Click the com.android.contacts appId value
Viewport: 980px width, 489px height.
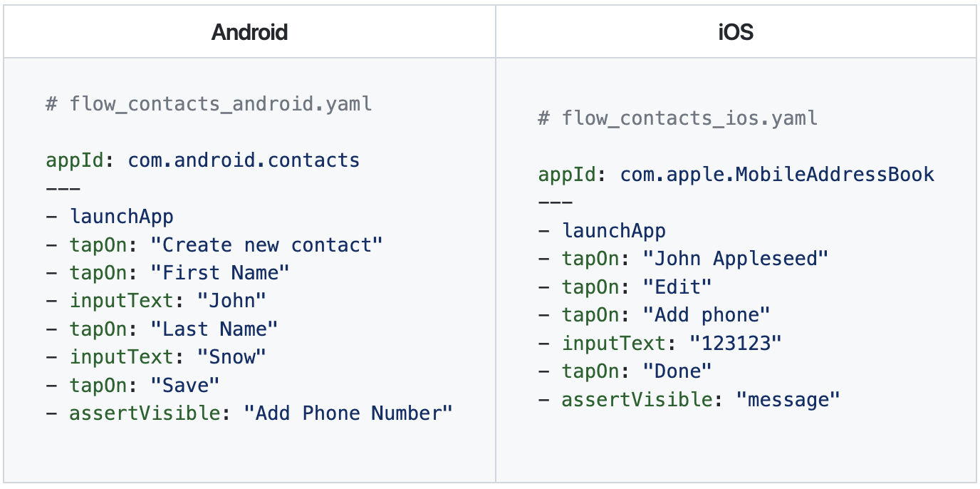[244, 160]
